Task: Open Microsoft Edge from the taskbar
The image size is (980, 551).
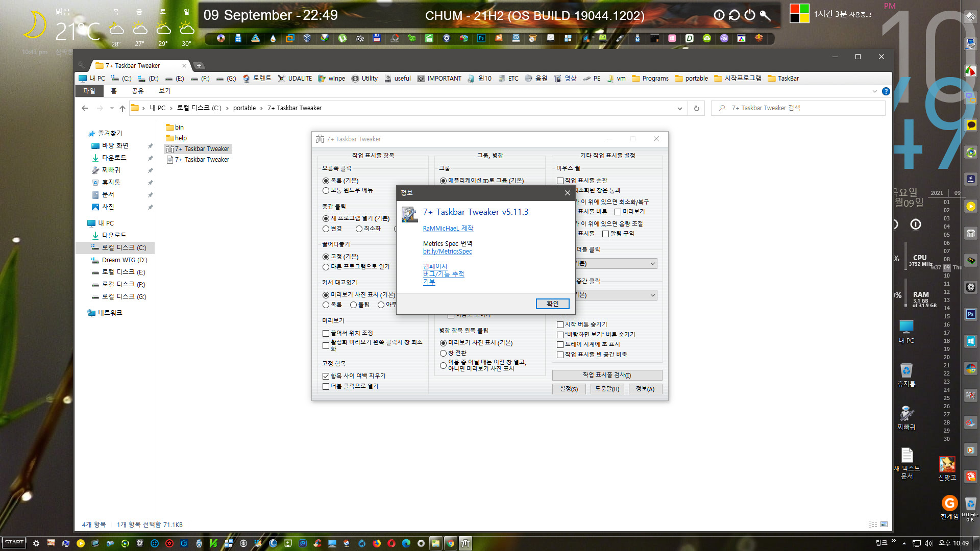Action: point(406,543)
